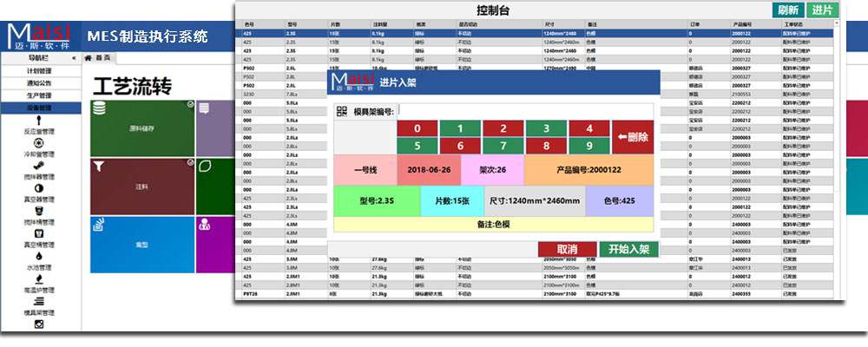Click the home icon on the 首页 tab
The width and height of the screenshot is (868, 347).
(x=88, y=57)
